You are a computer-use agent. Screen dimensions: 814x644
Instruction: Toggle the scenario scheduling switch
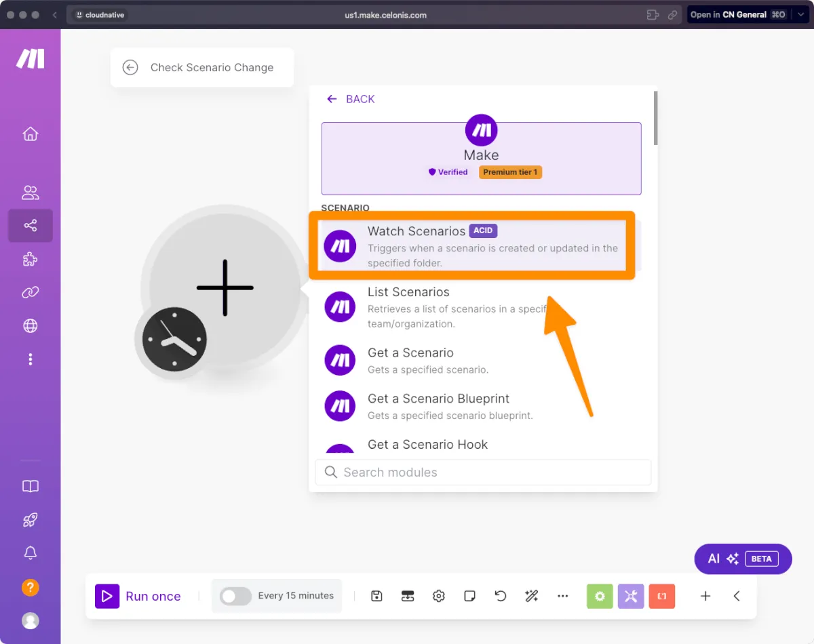[x=235, y=596]
